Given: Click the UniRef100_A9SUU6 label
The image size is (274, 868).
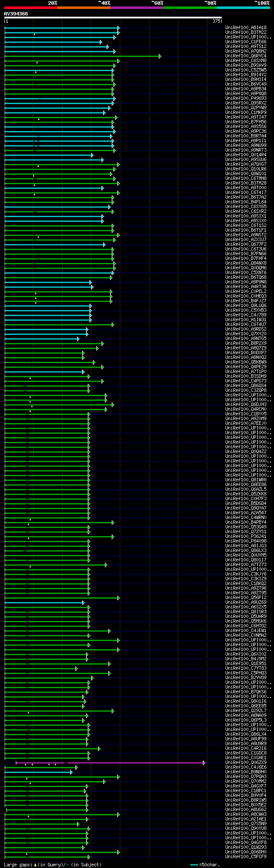Looking at the screenshot, I should coord(246,160).
